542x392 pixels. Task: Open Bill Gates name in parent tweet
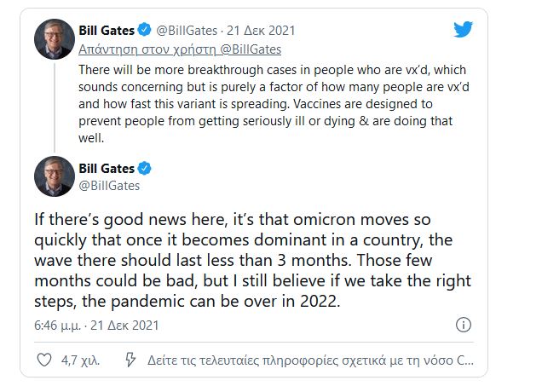pos(104,31)
